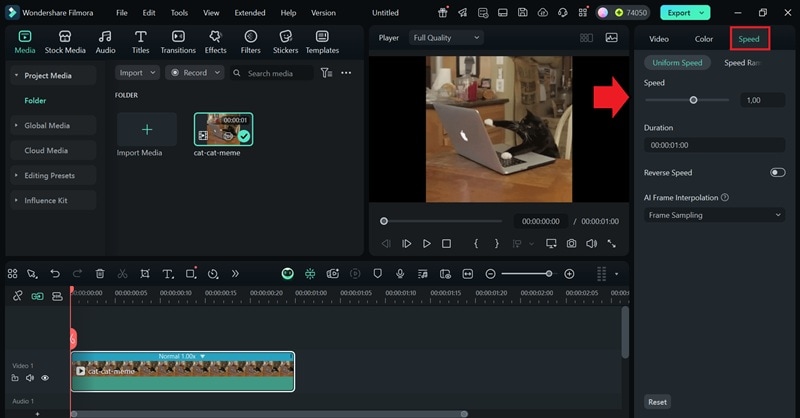The width and height of the screenshot is (800, 418).
Task: Click the Import Media tile
Action: [147, 130]
